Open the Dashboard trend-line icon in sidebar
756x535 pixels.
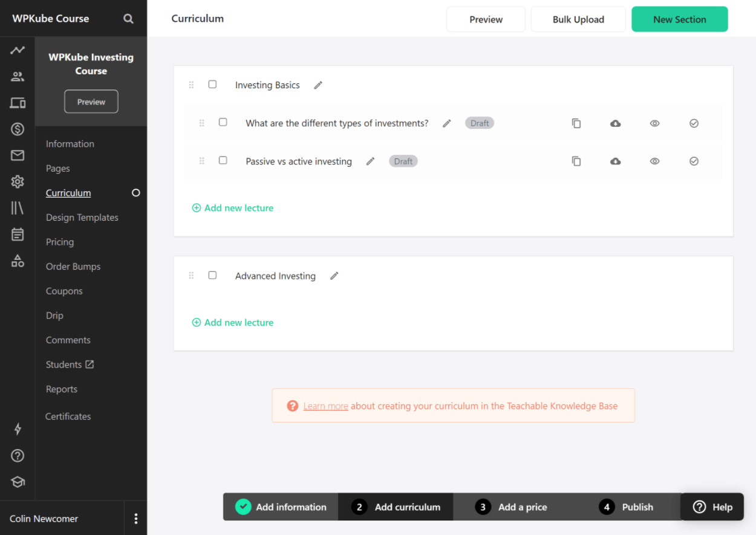click(x=18, y=50)
